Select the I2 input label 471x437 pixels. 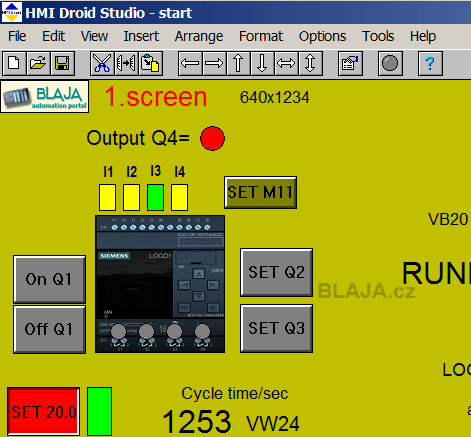coord(132,172)
